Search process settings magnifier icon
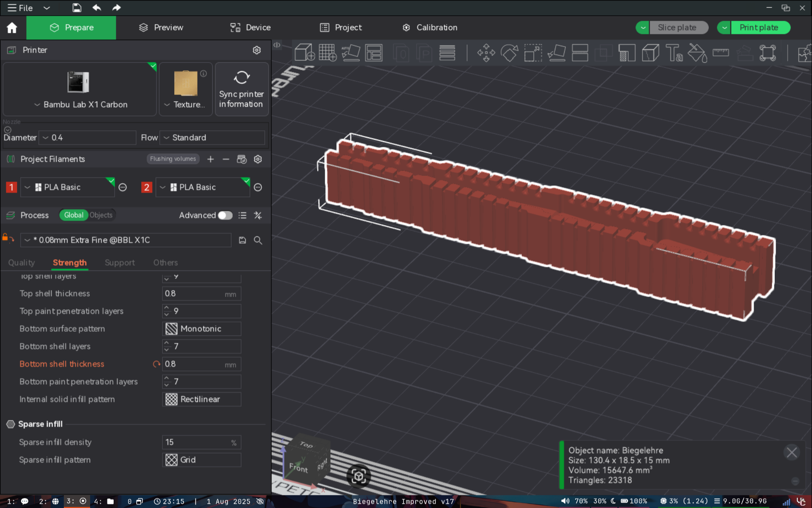This screenshot has width=812, height=508. (258, 240)
